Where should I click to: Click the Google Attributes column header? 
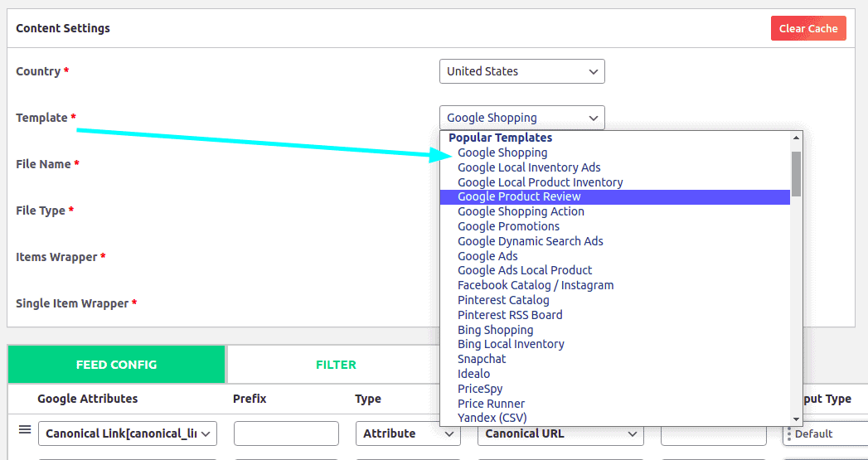[88, 399]
